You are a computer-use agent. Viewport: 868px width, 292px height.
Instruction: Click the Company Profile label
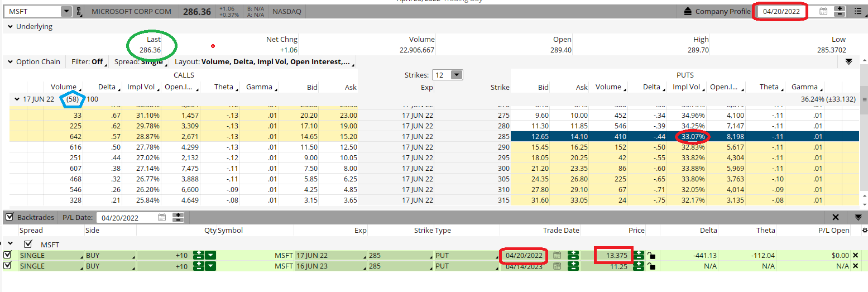click(x=723, y=11)
